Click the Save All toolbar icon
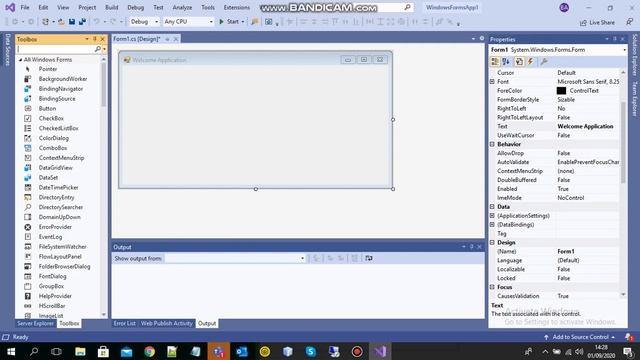The image size is (640, 360). [82, 22]
